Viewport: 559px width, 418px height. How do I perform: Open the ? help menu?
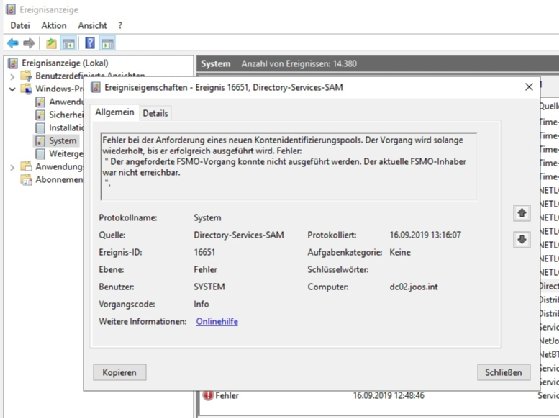click(120, 25)
